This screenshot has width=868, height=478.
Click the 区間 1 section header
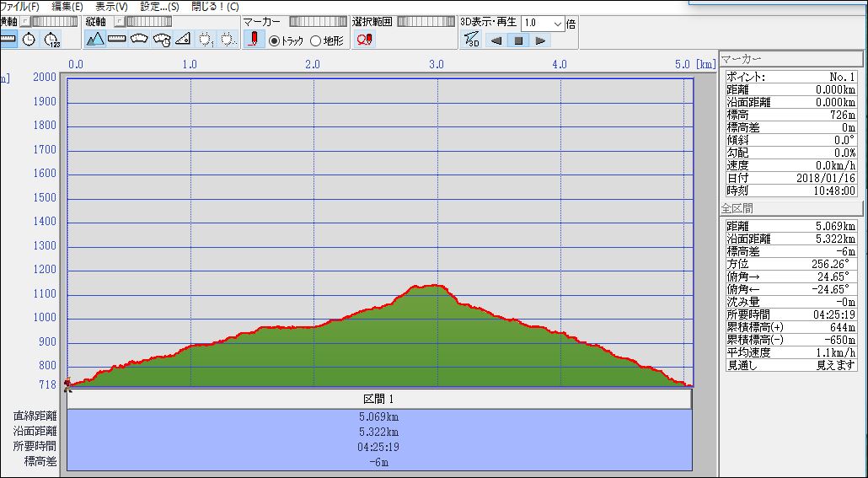point(379,399)
